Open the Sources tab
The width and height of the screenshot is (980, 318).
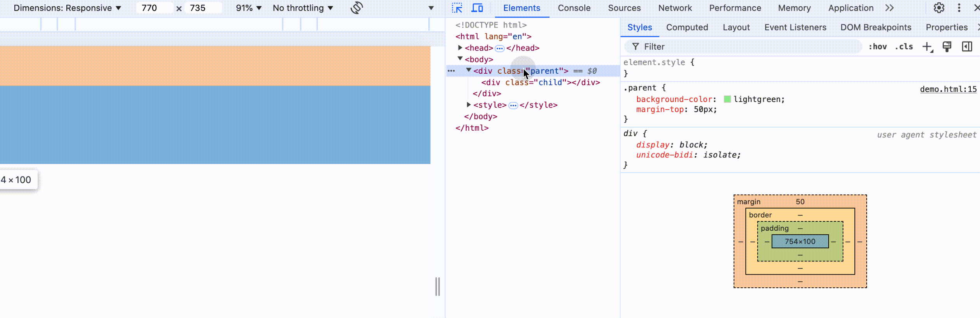tap(624, 8)
